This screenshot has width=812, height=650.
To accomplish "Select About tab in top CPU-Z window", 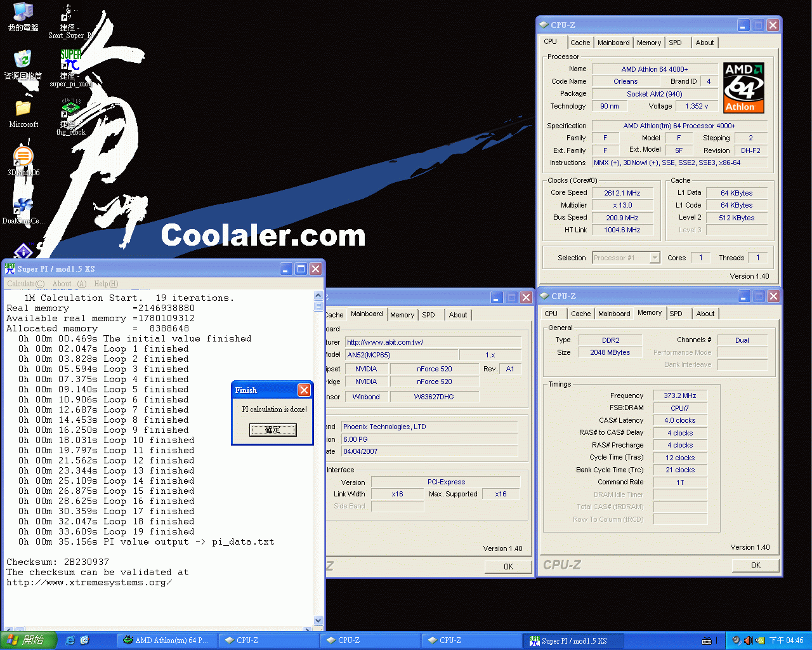I will tap(705, 43).
